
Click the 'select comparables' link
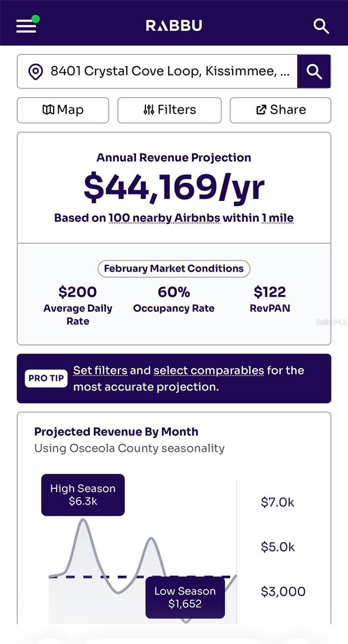coord(208,370)
